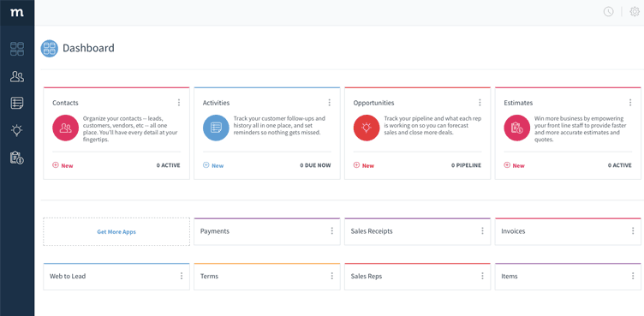Viewport: 644px width, 316px height.
Task: Open the Sales Reps three-dot menu
Action: [x=482, y=276]
